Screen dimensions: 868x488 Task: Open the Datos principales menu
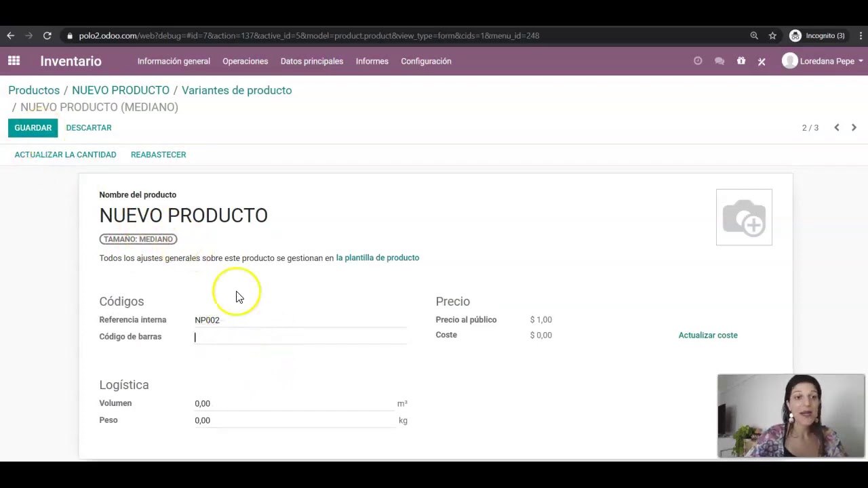312,61
